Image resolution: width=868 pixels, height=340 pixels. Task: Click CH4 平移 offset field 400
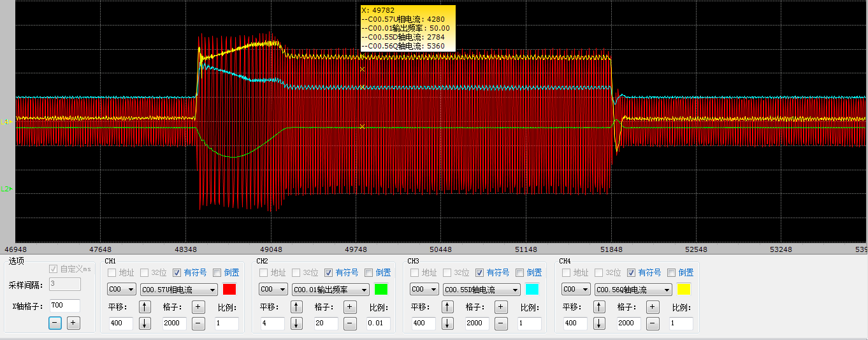(575, 323)
